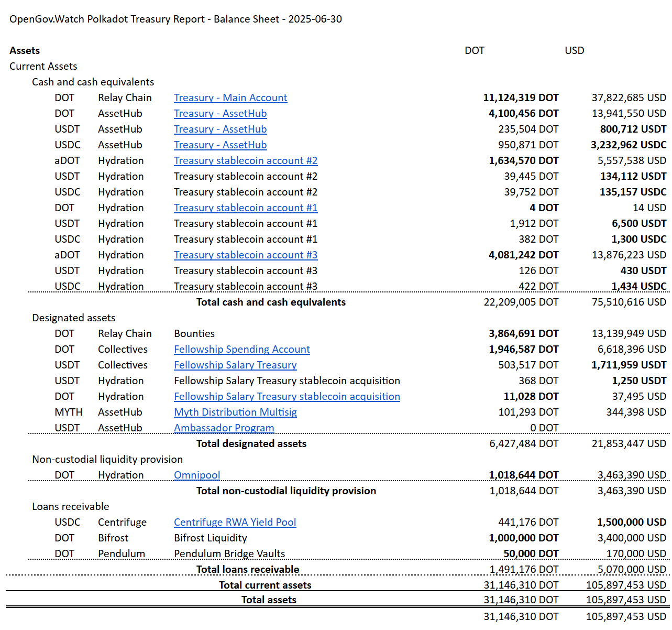
Task: Open the Ambassador Program link
Action: [x=224, y=428]
